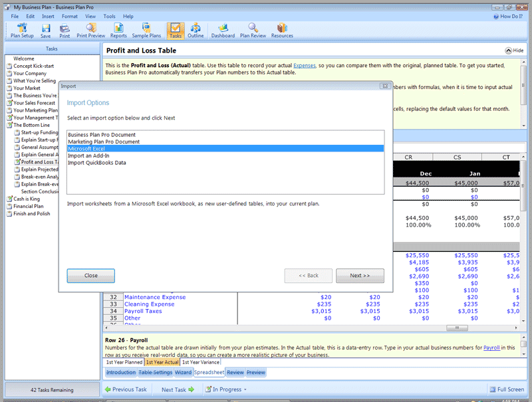The width and height of the screenshot is (532, 402).
Task: Open the Dashboard toolbar icon
Action: (223, 31)
